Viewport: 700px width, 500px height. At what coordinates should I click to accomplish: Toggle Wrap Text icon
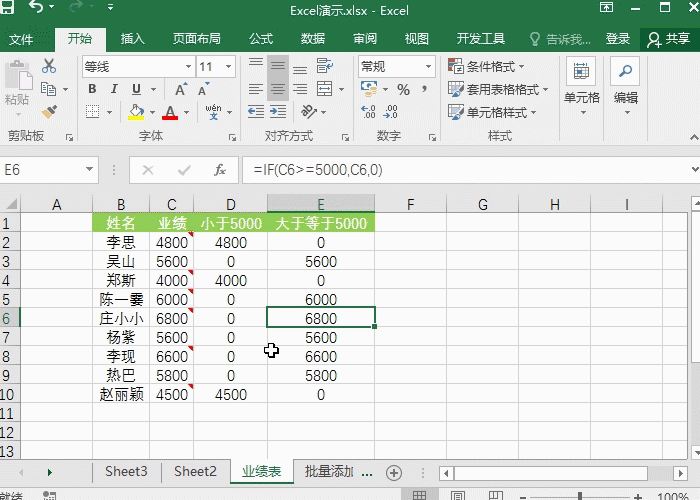click(325, 66)
